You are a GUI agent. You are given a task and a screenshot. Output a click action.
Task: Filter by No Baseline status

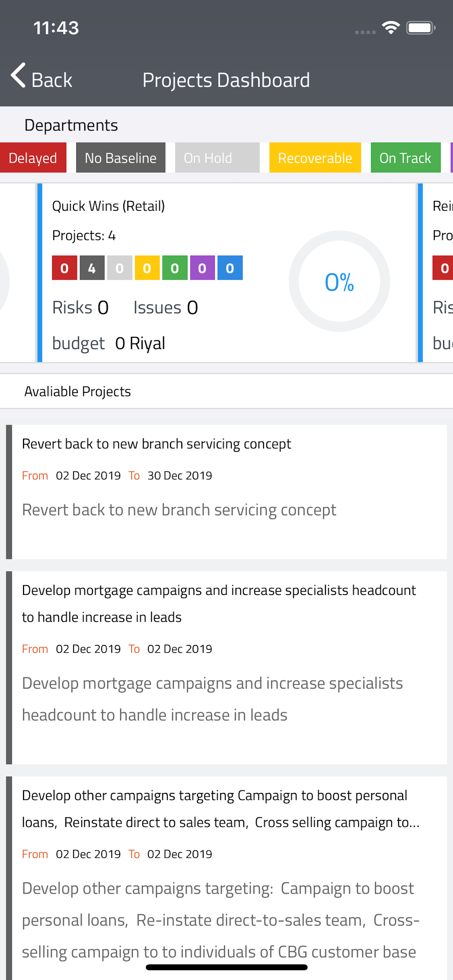tap(121, 157)
